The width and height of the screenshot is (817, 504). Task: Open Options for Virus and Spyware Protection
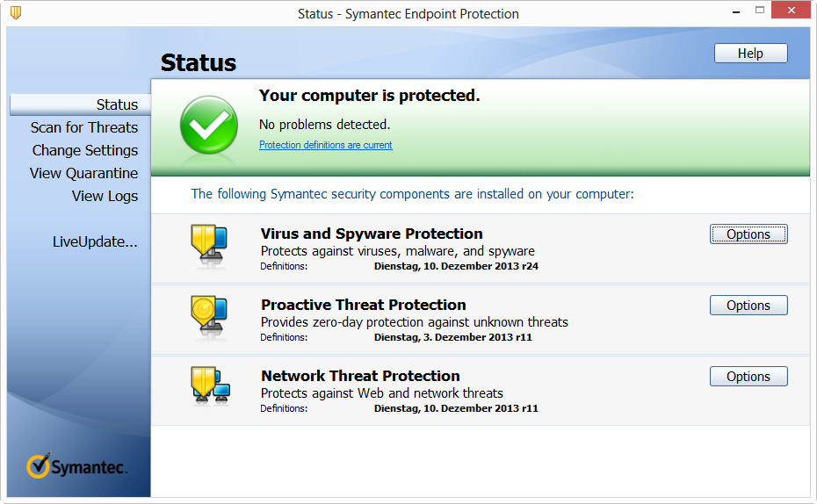click(748, 234)
